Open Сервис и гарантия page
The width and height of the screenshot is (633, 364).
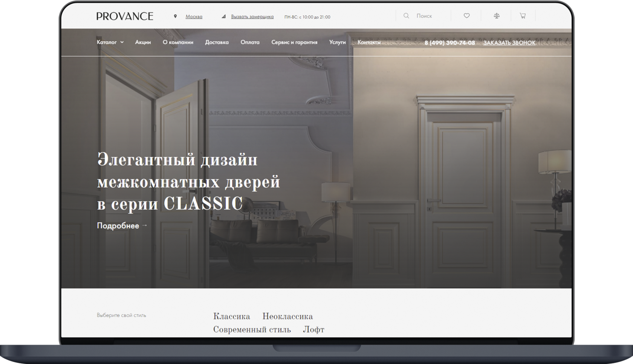pos(294,42)
